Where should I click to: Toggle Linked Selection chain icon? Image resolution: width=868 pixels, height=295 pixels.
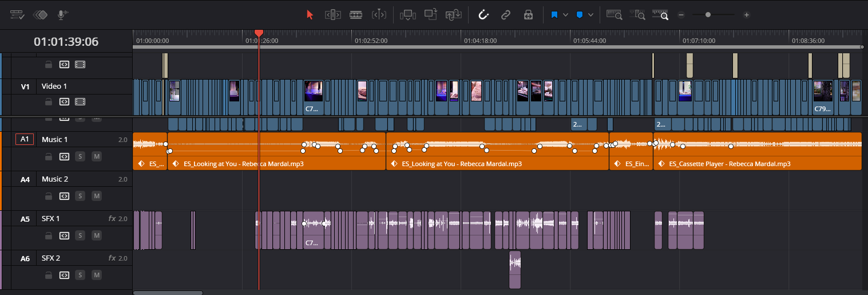(506, 15)
